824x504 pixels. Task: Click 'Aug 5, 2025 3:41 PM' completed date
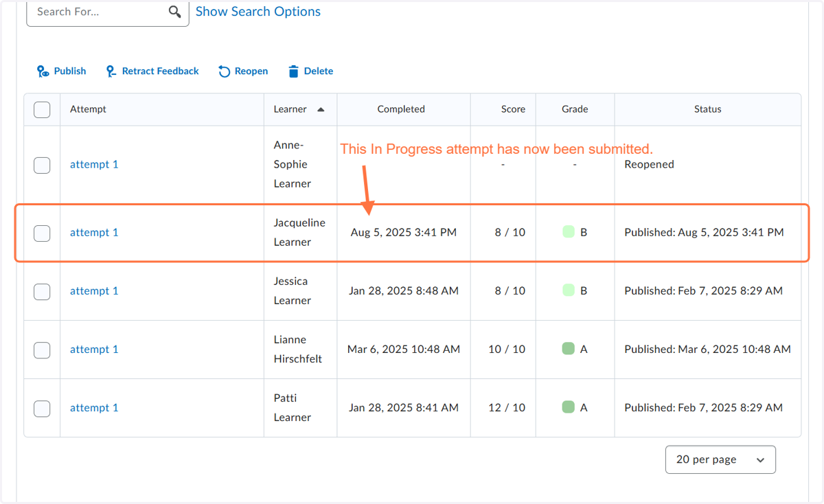point(404,233)
